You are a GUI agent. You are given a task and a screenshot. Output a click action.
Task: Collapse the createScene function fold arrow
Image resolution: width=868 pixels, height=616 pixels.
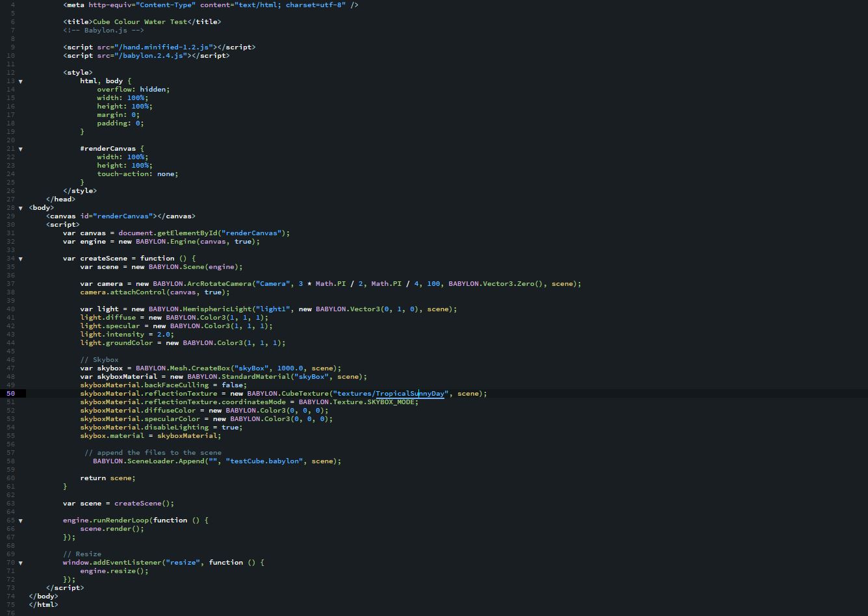(x=20, y=259)
